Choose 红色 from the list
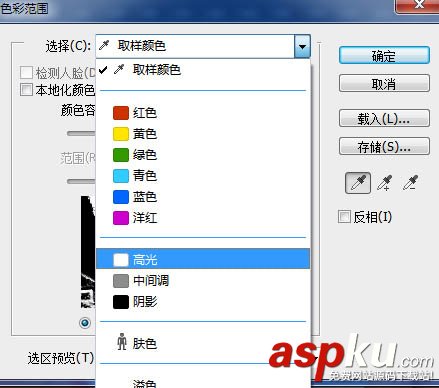The height and width of the screenshot is (388, 439). coord(203,113)
